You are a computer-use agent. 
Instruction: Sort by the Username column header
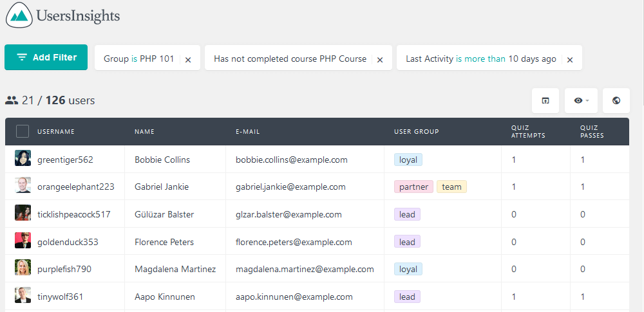pos(56,132)
